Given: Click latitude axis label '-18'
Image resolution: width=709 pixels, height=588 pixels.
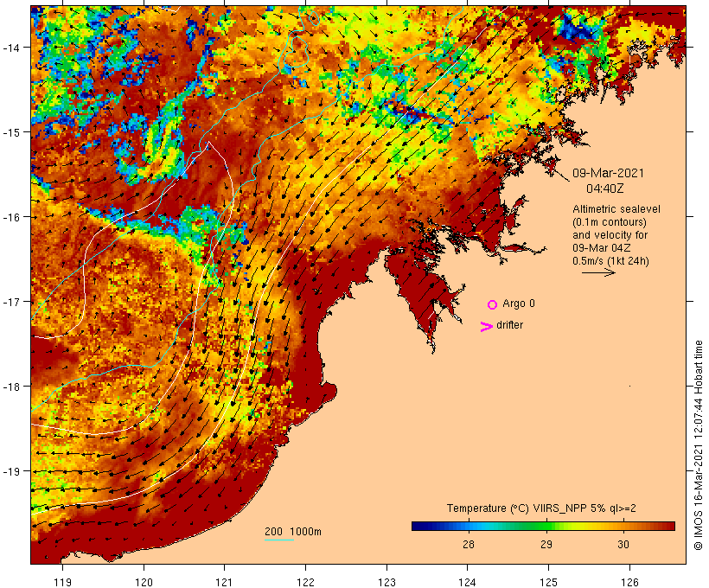Looking at the screenshot, I should 10,387.
